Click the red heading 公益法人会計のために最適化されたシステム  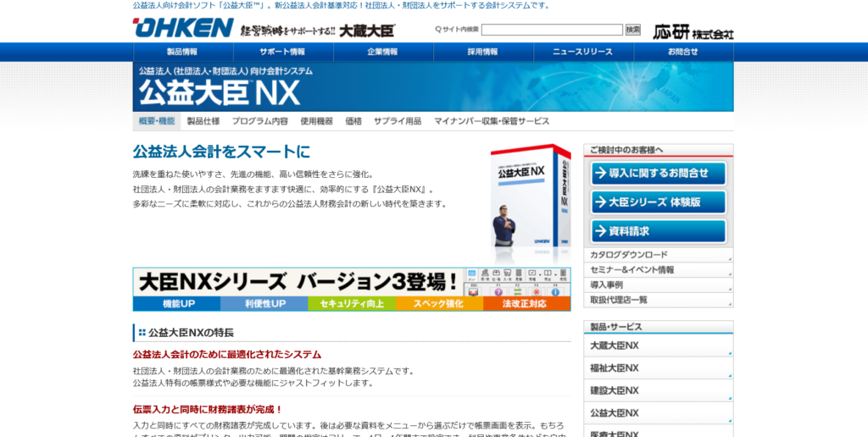[x=227, y=355]
